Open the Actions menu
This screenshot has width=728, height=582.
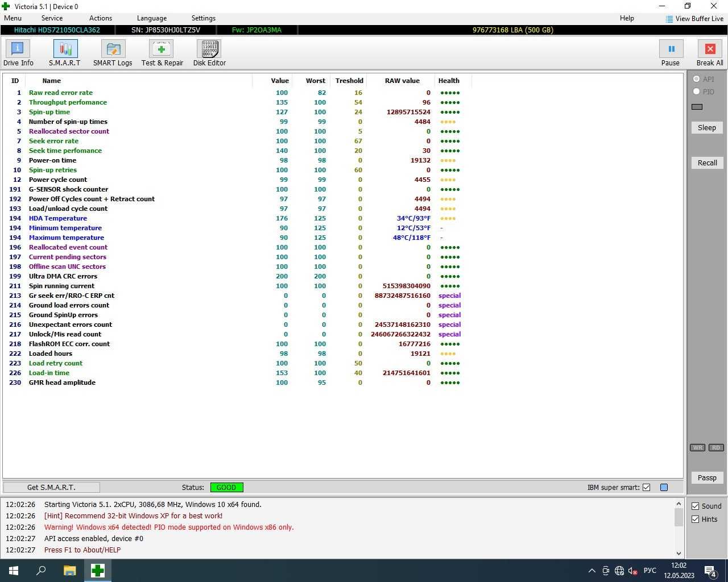(101, 18)
